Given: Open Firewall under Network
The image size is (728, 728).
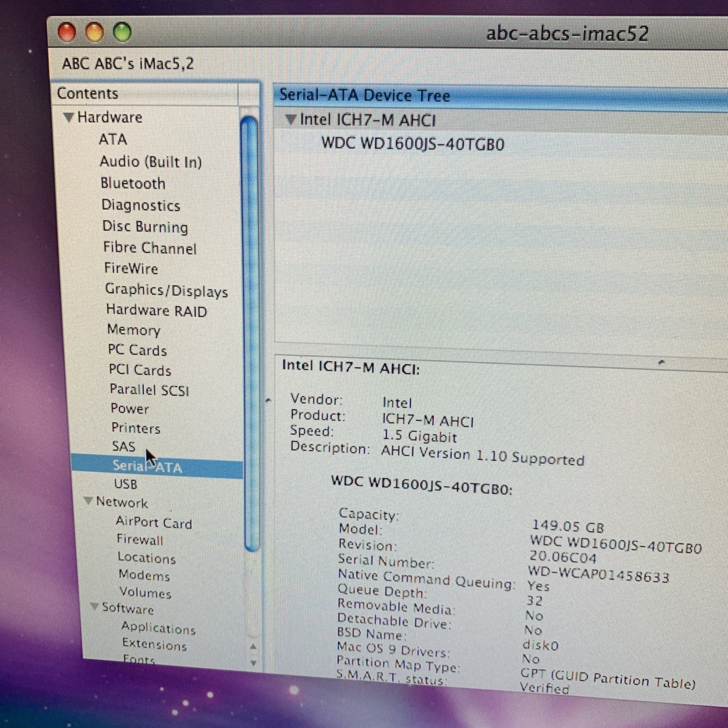Looking at the screenshot, I should [140, 540].
